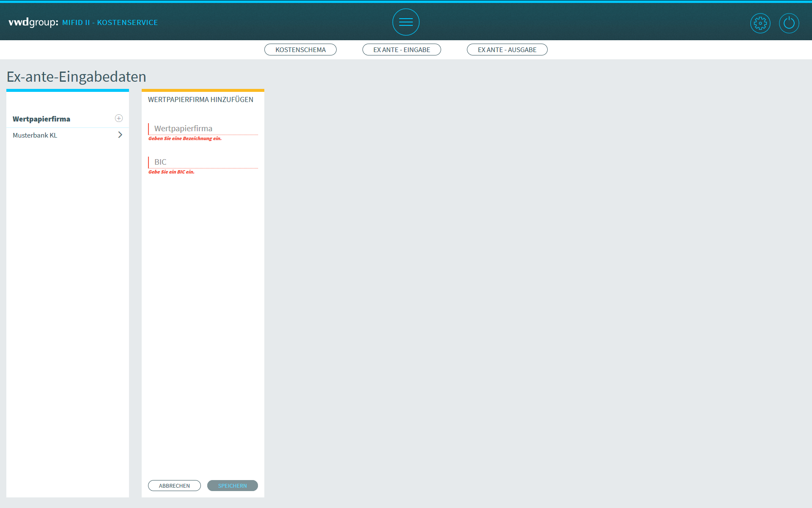Click the SPEICHERN button
Viewport: 812px width, 508px height.
tap(232, 486)
